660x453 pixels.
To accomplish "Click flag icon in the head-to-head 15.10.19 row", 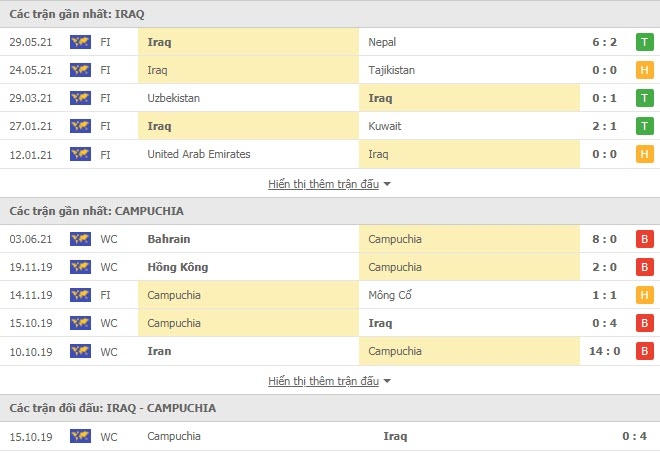I will (x=80, y=436).
